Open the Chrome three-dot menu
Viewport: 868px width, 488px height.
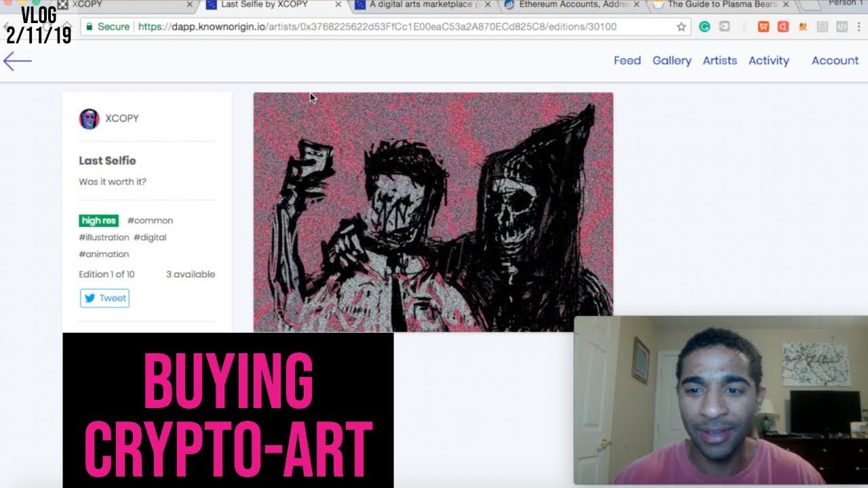tap(859, 27)
